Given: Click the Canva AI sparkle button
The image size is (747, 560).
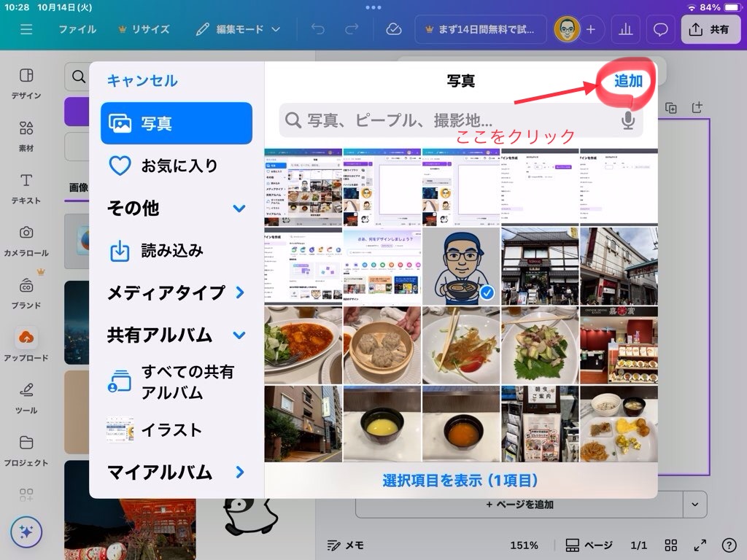Looking at the screenshot, I should tap(26, 532).
